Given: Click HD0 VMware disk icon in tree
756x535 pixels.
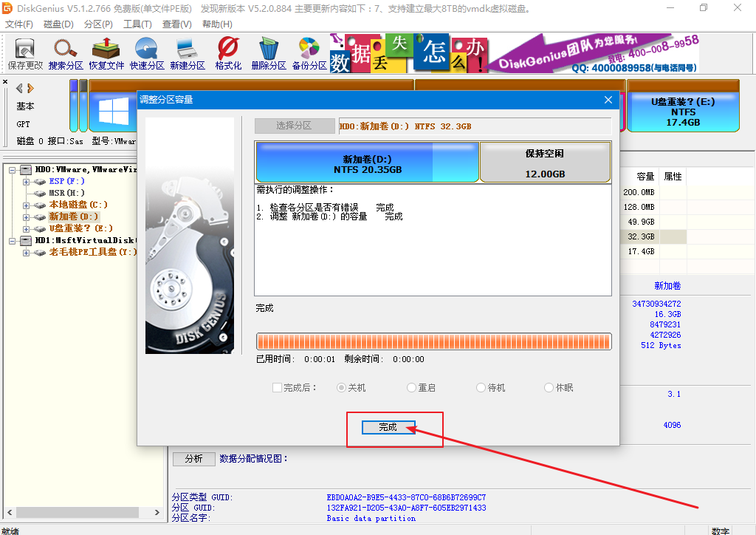Looking at the screenshot, I should tap(26, 170).
